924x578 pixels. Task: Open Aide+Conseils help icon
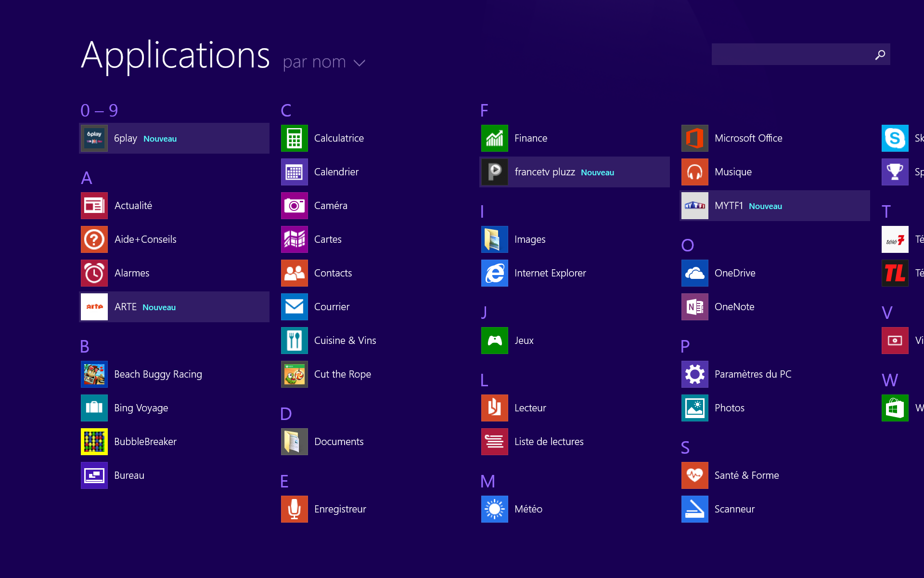point(94,239)
